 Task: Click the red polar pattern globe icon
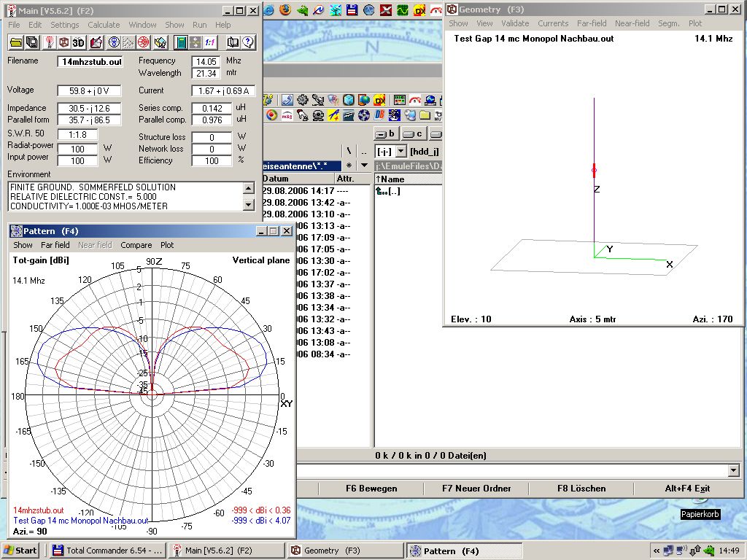144,42
